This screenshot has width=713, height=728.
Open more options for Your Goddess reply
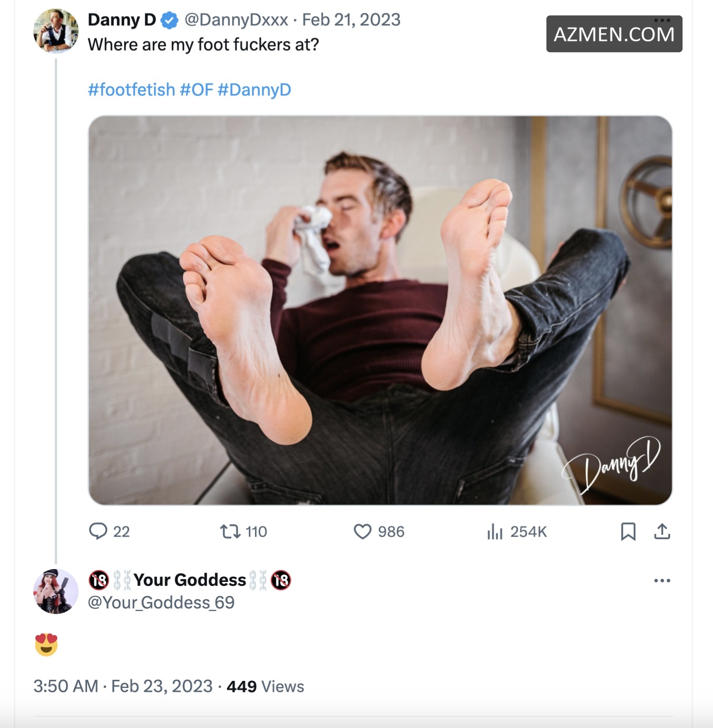(662, 580)
